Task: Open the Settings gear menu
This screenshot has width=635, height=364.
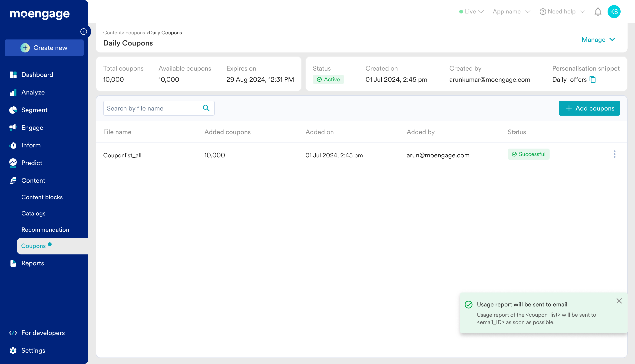Action: point(33,350)
